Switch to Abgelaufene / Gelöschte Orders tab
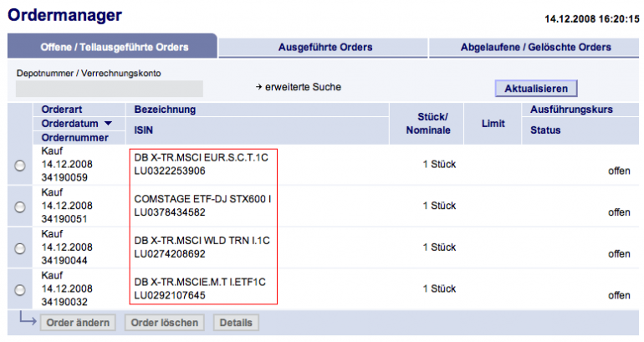644x342 pixels. (x=535, y=47)
